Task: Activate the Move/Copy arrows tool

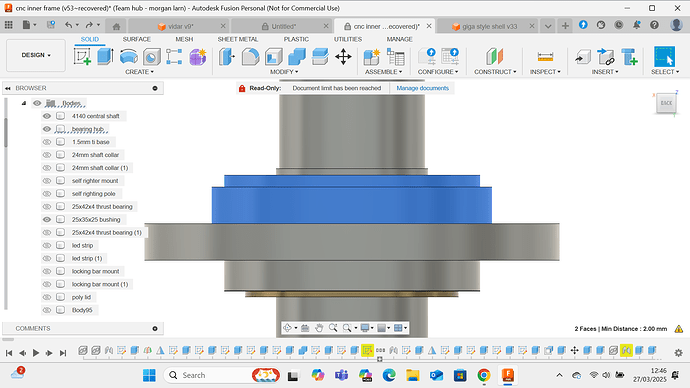Action: (x=343, y=57)
